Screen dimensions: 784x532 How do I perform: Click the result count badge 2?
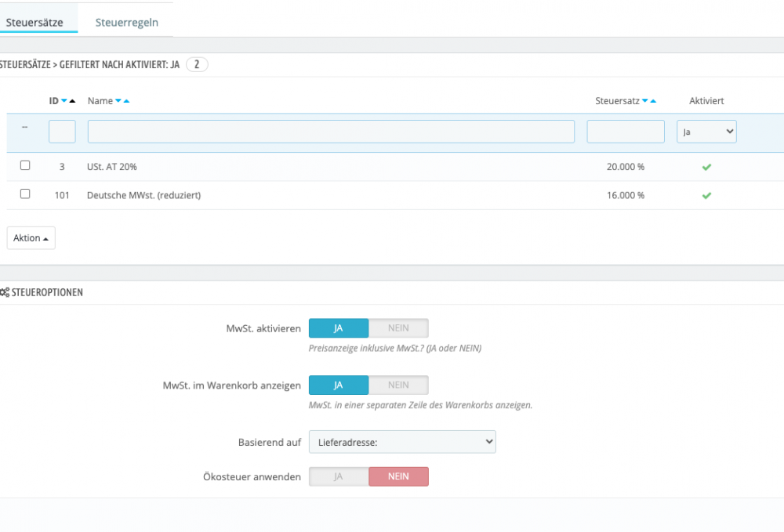197,64
